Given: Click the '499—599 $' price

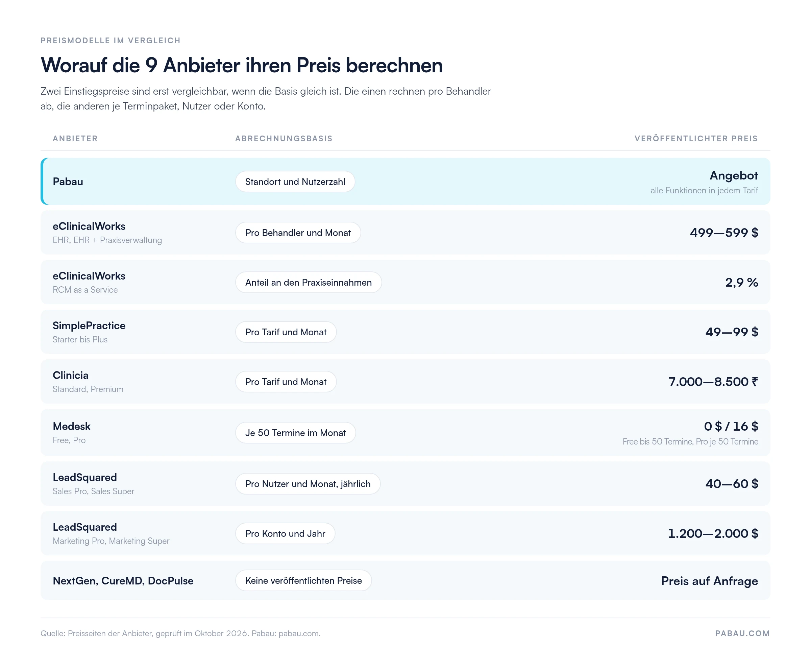Looking at the screenshot, I should click(x=724, y=233).
